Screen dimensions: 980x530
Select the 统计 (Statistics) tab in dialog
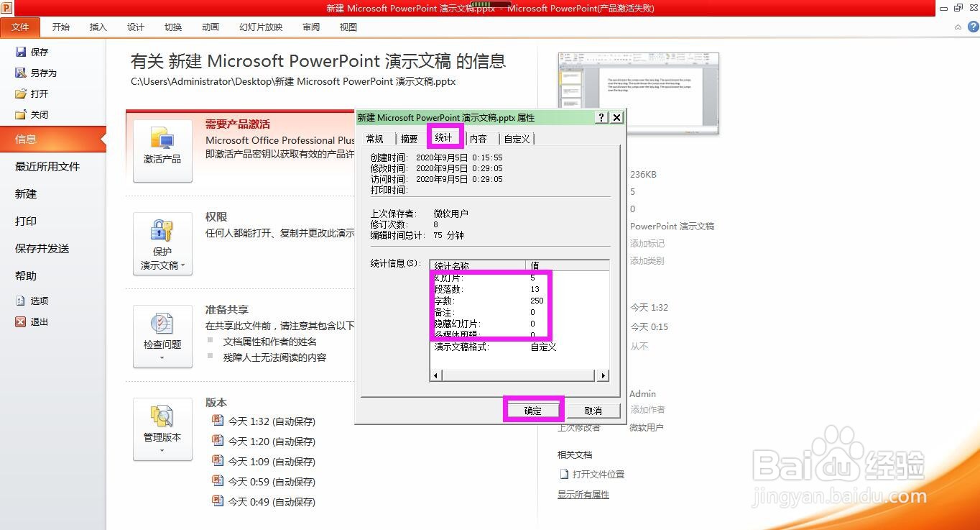coord(444,137)
